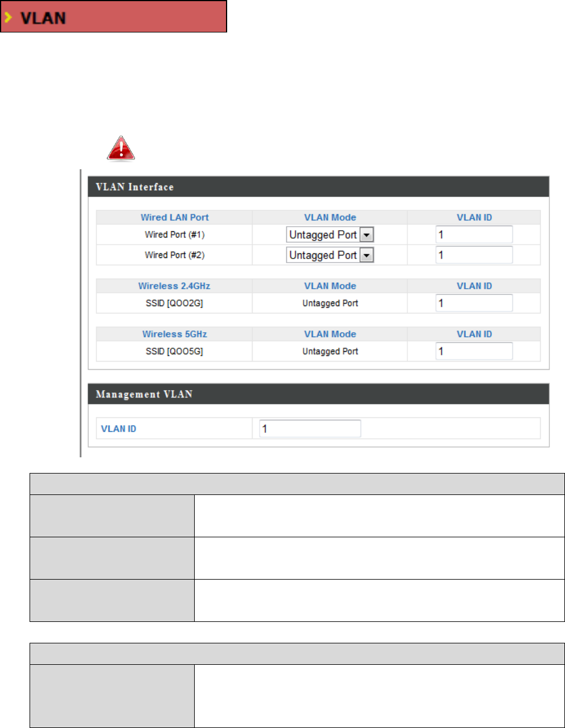
Task: Select the Wired Port (#2) label
Action: click(x=175, y=255)
